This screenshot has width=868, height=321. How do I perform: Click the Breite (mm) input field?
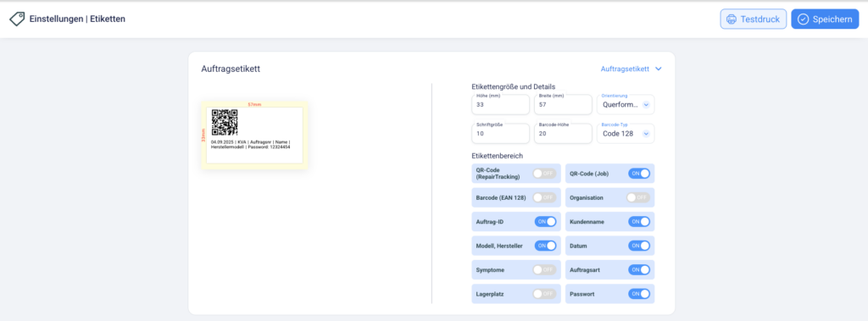[x=563, y=104]
